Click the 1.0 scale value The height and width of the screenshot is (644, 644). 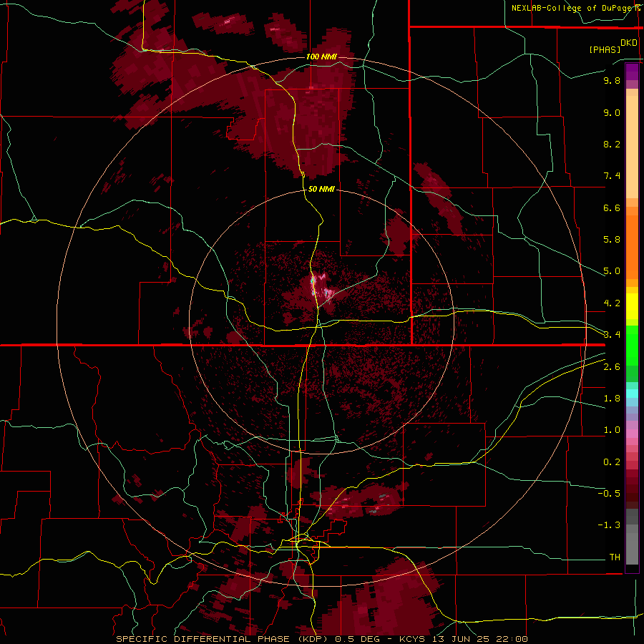pyautogui.click(x=612, y=430)
